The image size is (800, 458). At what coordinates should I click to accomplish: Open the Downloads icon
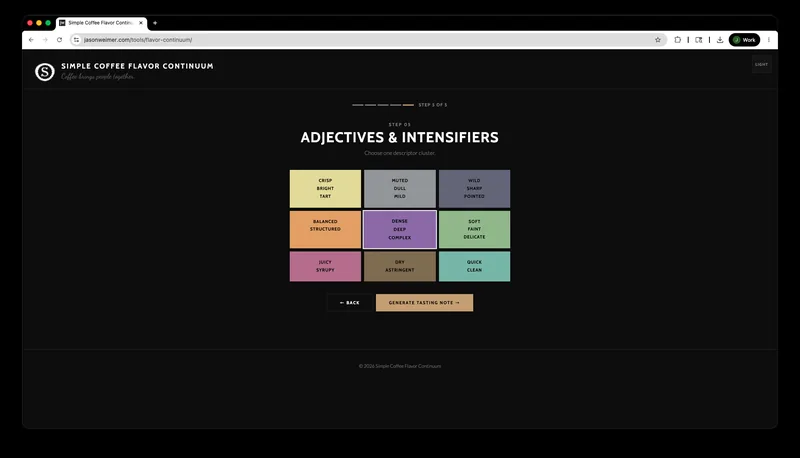pos(719,40)
